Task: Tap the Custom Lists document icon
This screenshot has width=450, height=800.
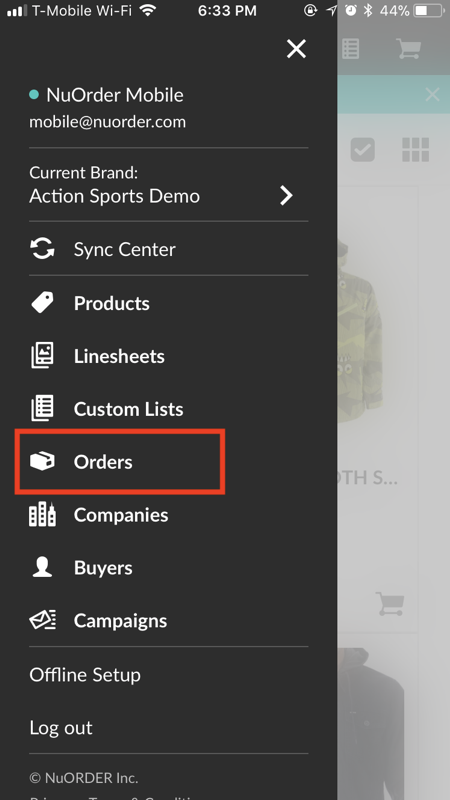Action: [42, 409]
